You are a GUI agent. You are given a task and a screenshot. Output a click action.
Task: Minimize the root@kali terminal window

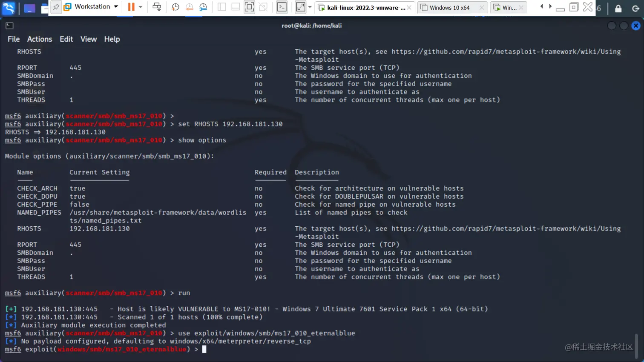[x=612, y=26]
